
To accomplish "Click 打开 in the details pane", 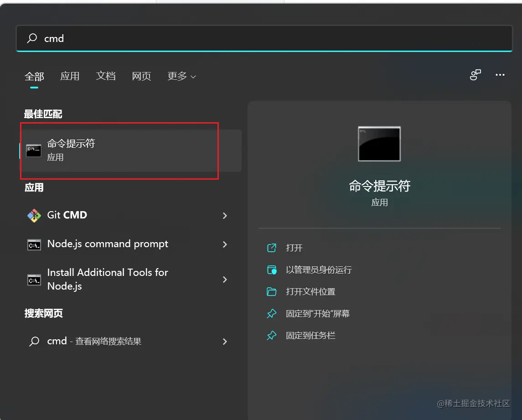I will pos(294,248).
